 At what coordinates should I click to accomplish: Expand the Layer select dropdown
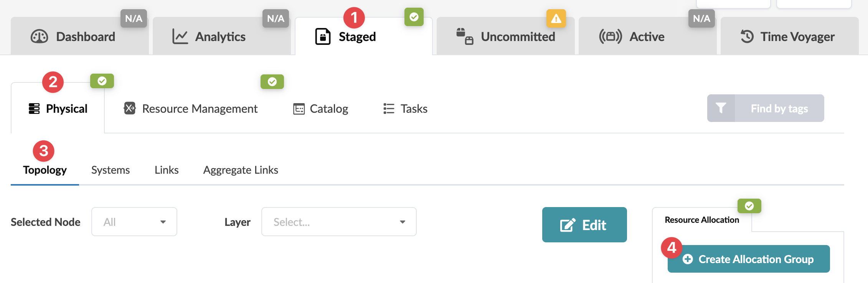pos(339,222)
